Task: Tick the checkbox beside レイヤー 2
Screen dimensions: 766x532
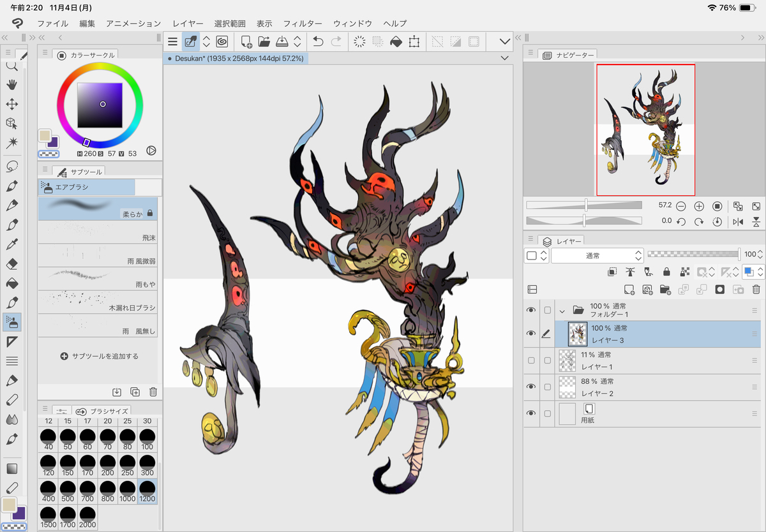Action: (547, 387)
